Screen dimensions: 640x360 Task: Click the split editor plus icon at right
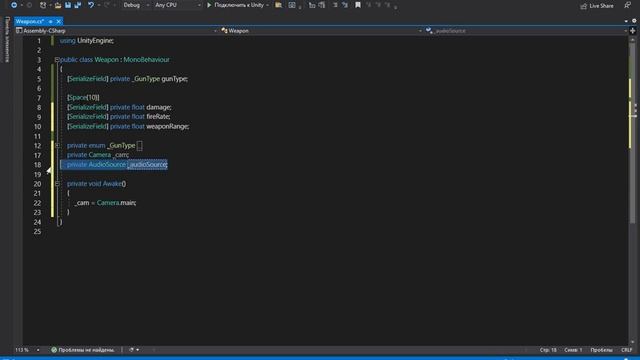633,31
